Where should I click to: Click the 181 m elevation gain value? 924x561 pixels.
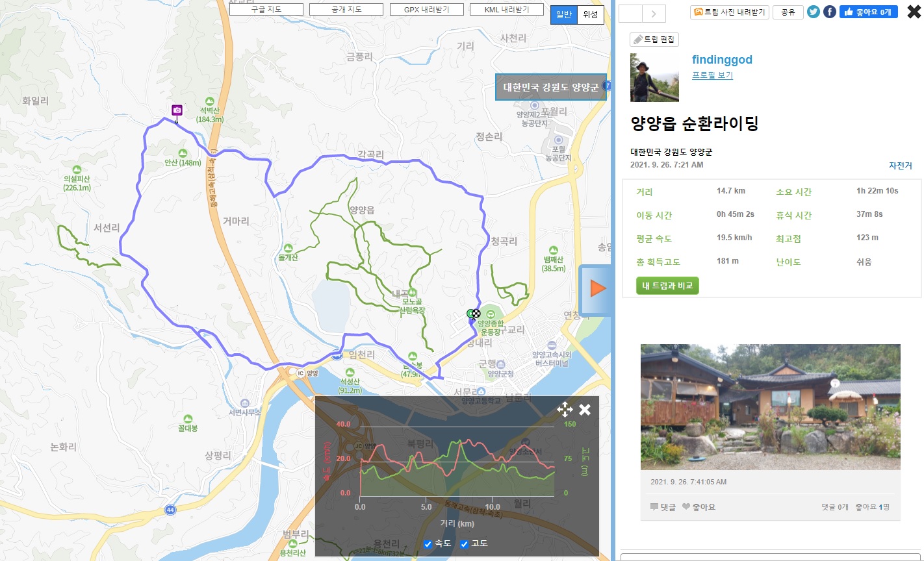pyautogui.click(x=728, y=261)
